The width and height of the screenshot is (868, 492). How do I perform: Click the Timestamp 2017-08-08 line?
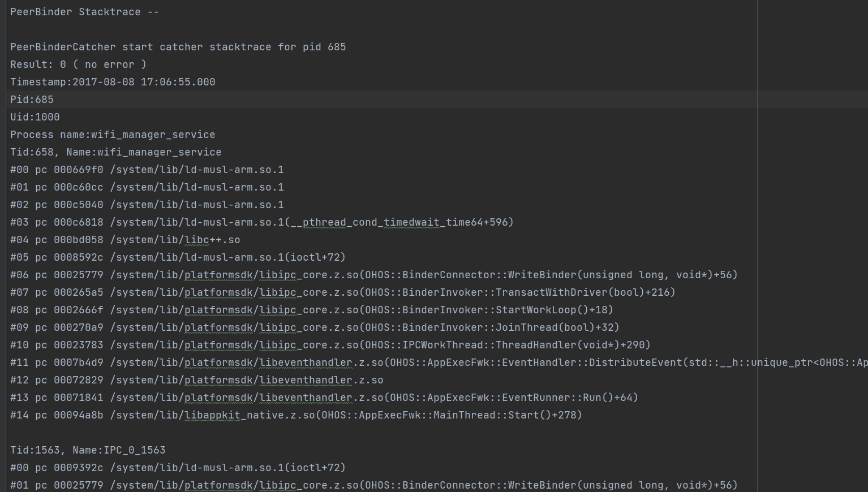pos(113,82)
